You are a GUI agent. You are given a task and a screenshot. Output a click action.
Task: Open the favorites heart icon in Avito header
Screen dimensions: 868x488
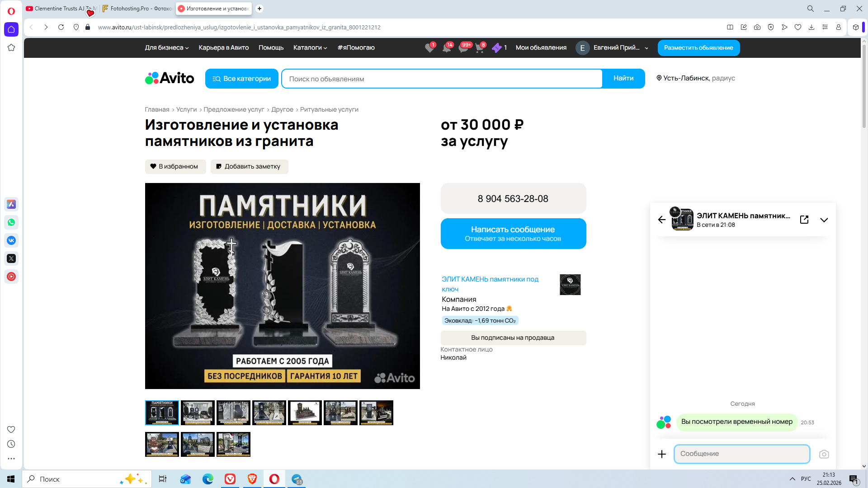(429, 48)
